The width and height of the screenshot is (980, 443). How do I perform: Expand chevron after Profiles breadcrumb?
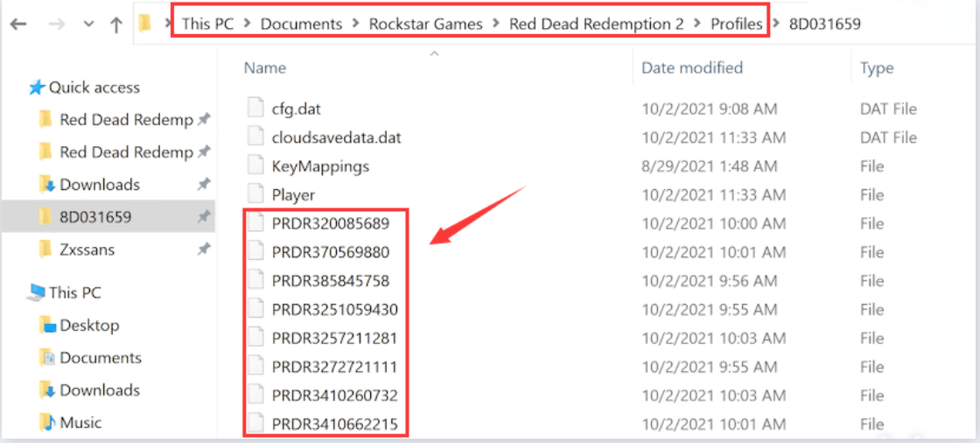pos(776,25)
